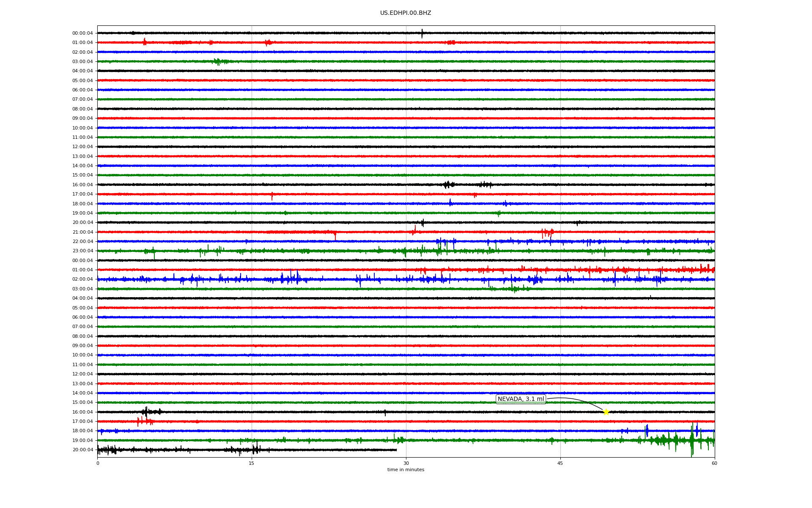This screenshot has width=812, height=508.
Task: Click the first 03:00:04 green trace burst
Action: [x=217, y=61]
